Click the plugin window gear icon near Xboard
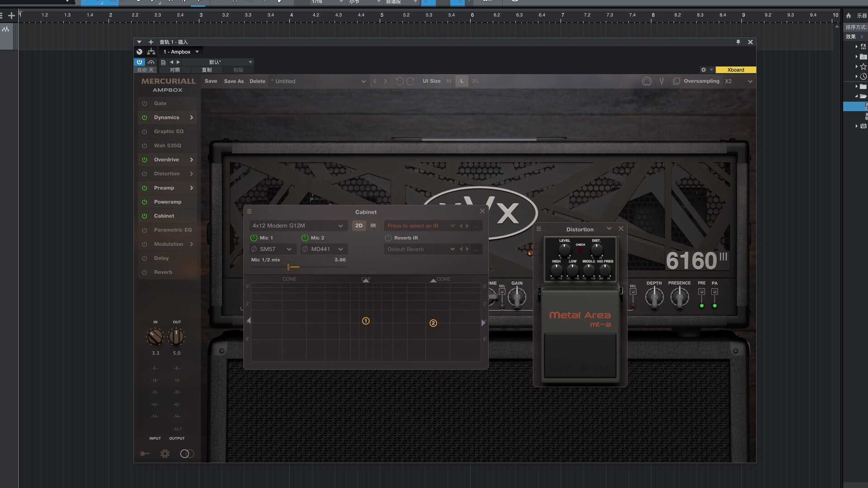The width and height of the screenshot is (868, 488). click(x=703, y=70)
